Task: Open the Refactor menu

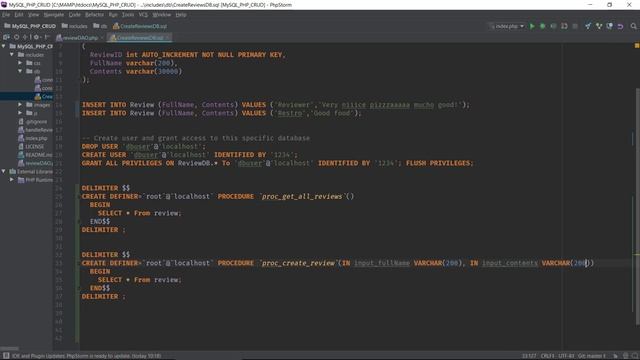Action: [x=94, y=15]
